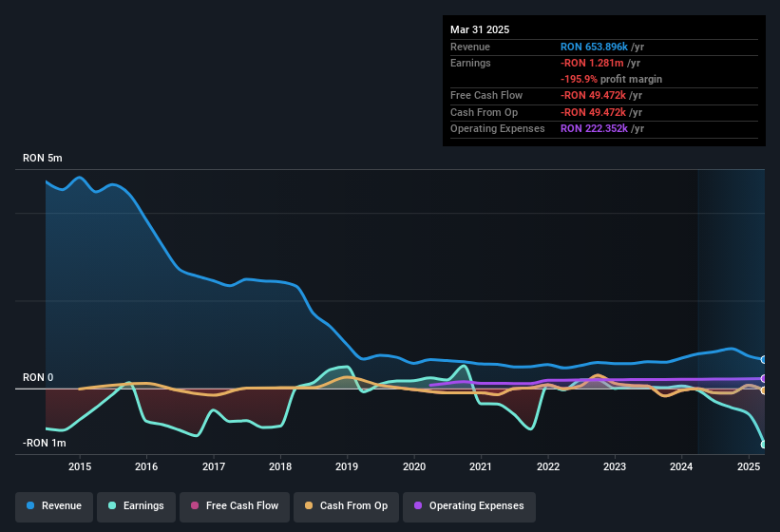Toggle the Cash From Op legend button
Viewport: 780px width, 532px height.
pos(346,506)
